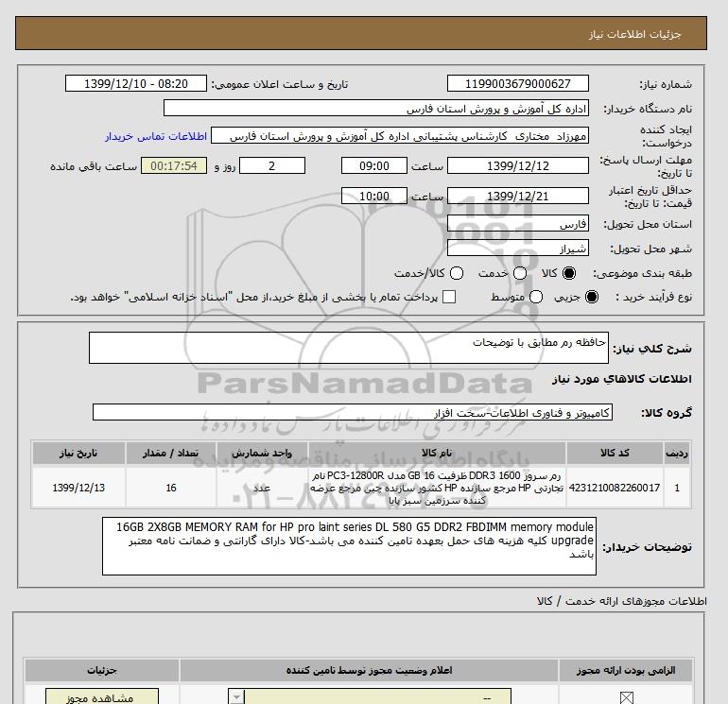This screenshot has width=728, height=704.
Task: Click the واحد شمارش column header
Action: (x=262, y=453)
